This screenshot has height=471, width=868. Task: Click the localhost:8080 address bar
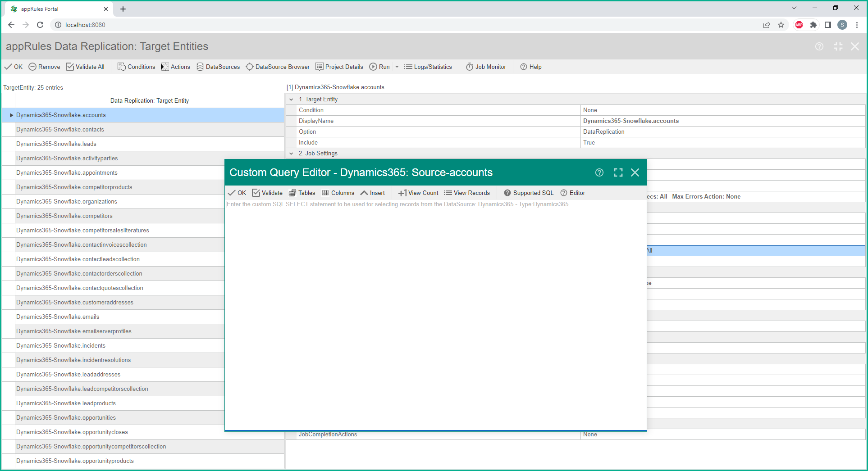pyautogui.click(x=406, y=25)
